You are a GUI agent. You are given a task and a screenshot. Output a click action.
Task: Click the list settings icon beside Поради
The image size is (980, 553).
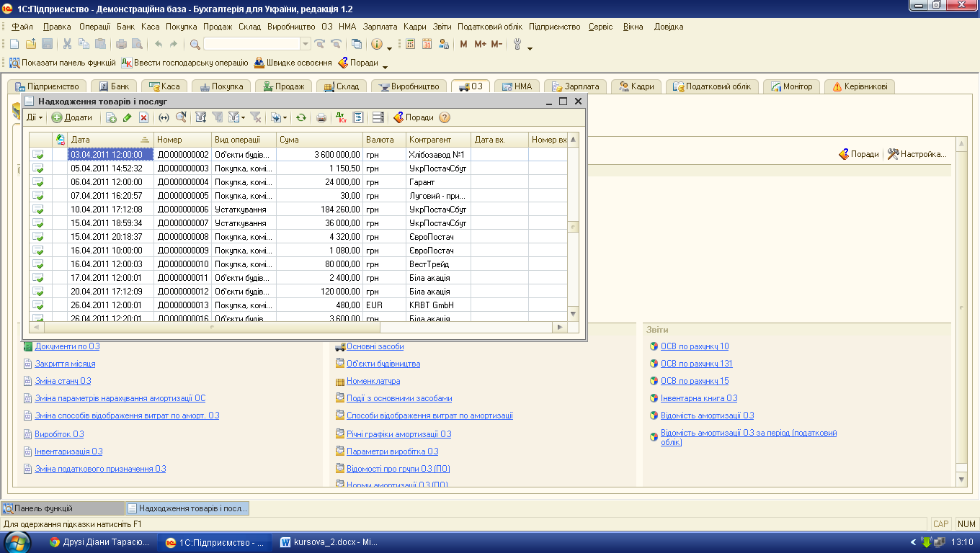pos(378,117)
